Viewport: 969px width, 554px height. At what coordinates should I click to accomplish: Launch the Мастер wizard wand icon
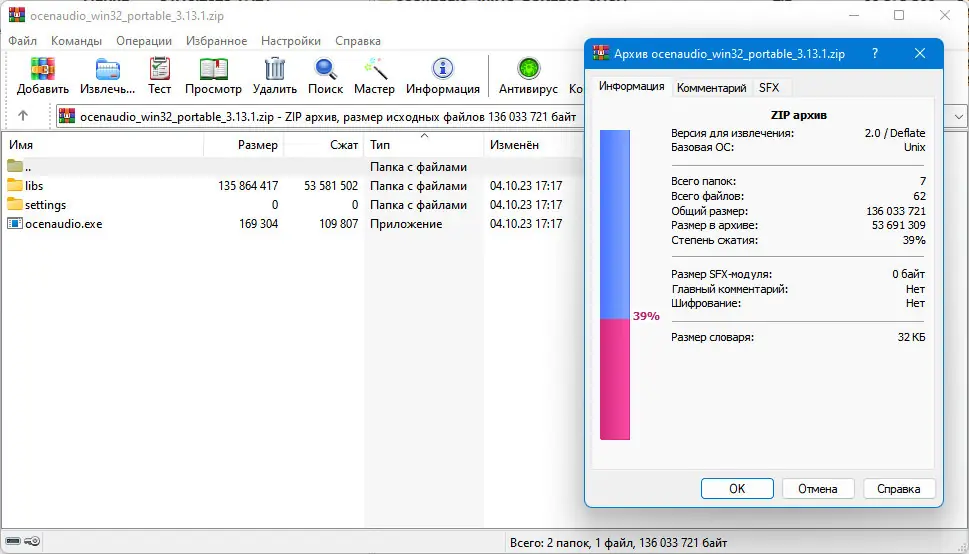[x=374, y=69]
